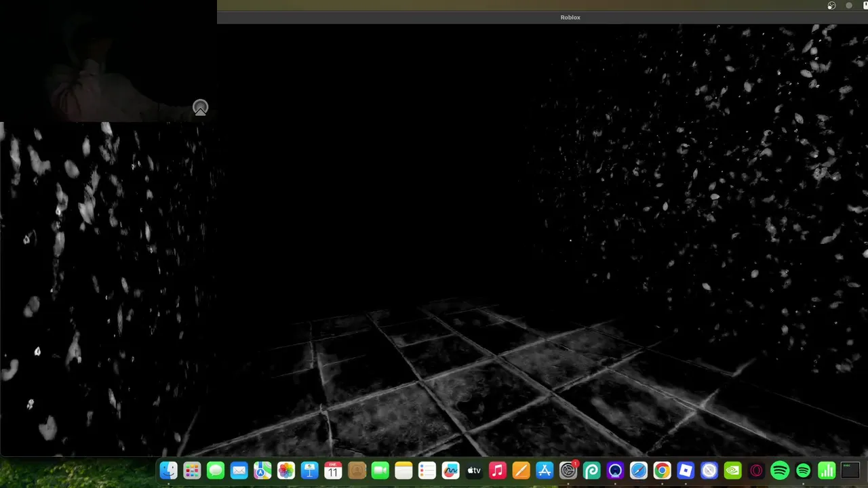
Task: Click the webcam overlay thumbnail
Action: point(108,61)
